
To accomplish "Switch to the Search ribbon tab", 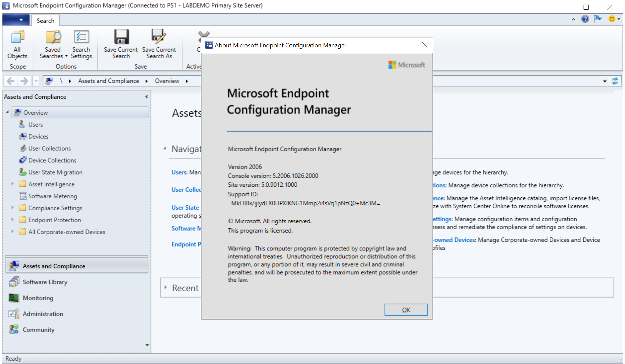I will (x=45, y=20).
